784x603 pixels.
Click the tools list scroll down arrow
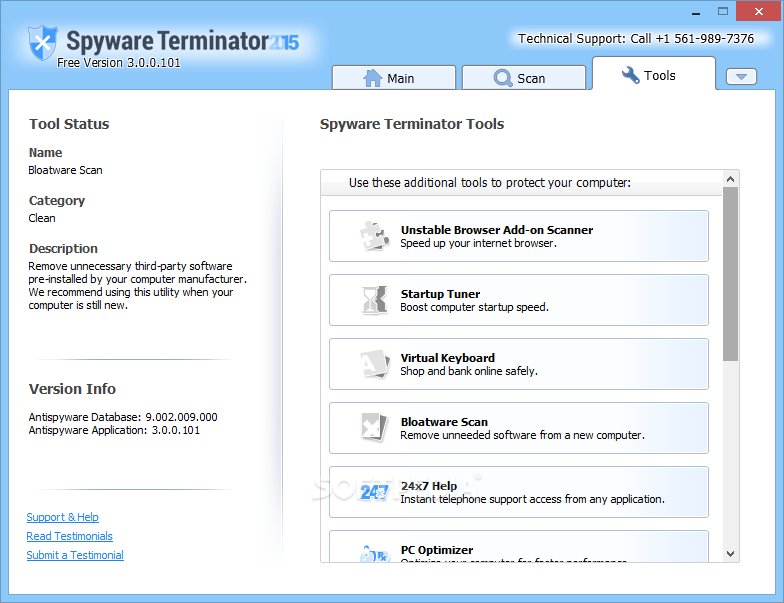[730, 554]
